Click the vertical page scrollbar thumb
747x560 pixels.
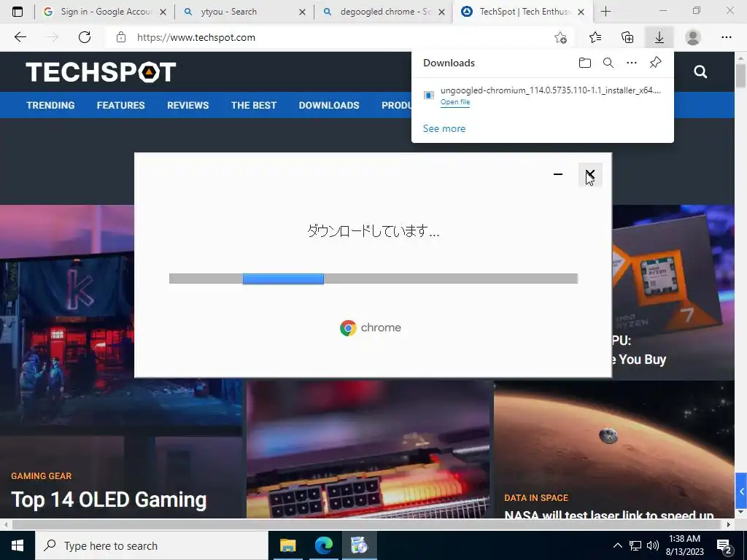740,75
